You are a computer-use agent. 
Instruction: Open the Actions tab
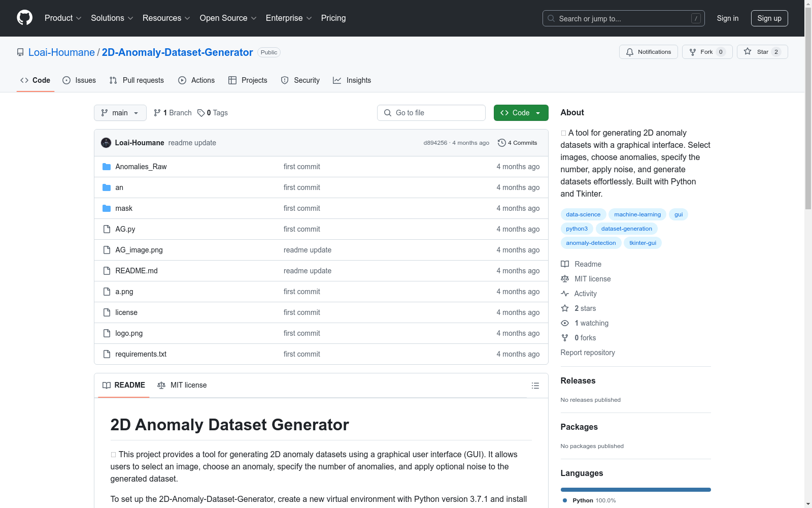click(196, 80)
